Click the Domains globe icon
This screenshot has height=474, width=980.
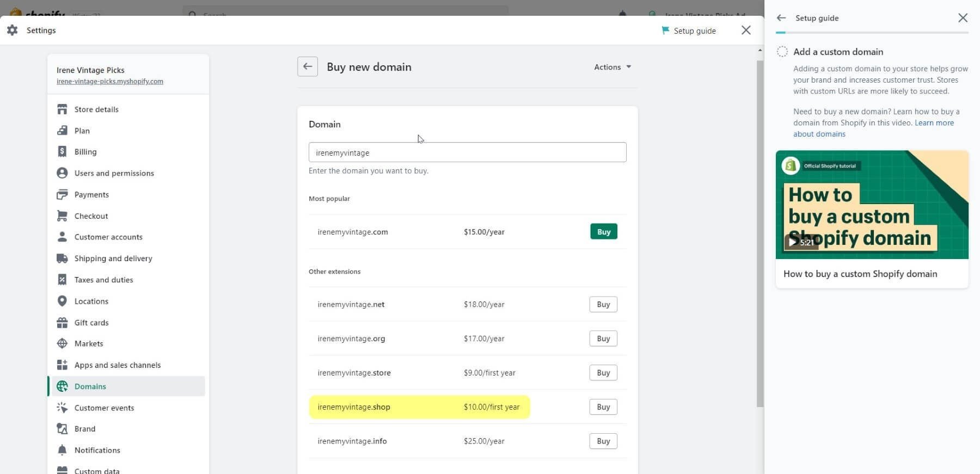(62, 386)
